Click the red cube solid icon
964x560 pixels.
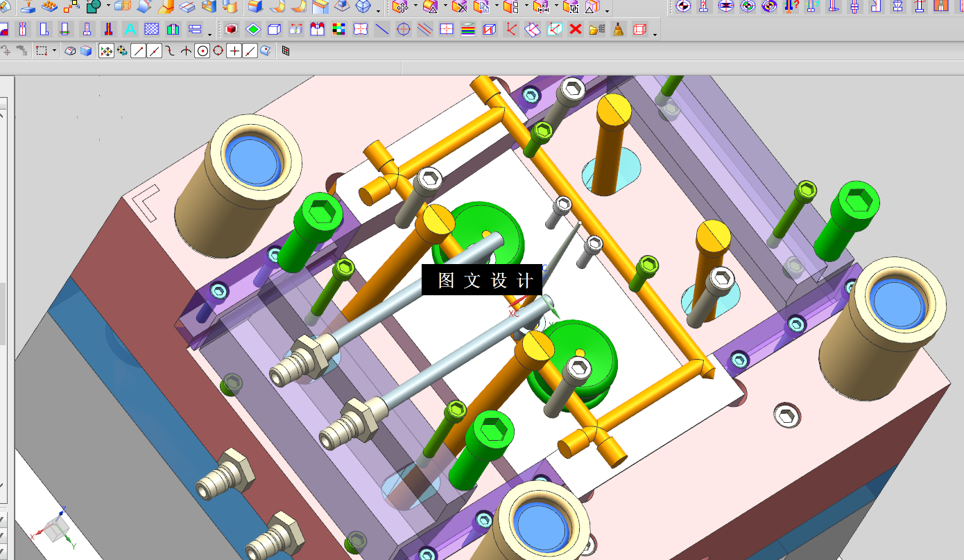tap(232, 30)
